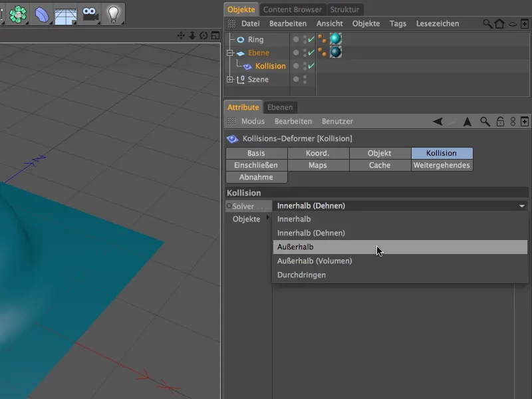Open the MoGraph cloner icon in toolbar
The height and width of the screenshot is (399, 532).
tap(18, 14)
